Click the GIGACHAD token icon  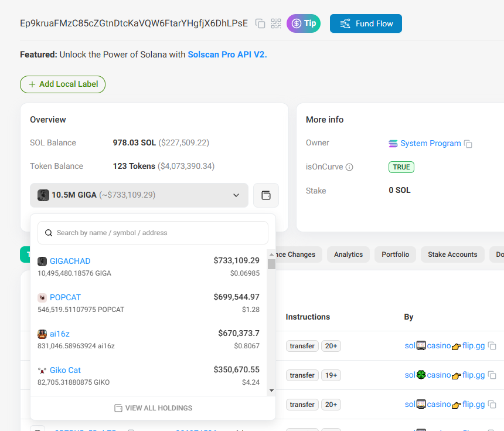click(x=42, y=262)
